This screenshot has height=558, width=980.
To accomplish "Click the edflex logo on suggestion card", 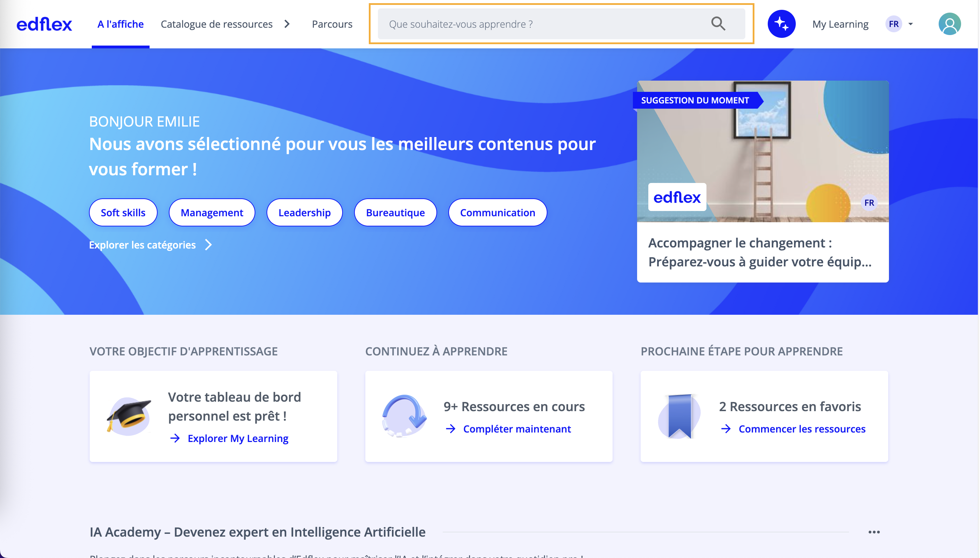I will click(x=677, y=197).
